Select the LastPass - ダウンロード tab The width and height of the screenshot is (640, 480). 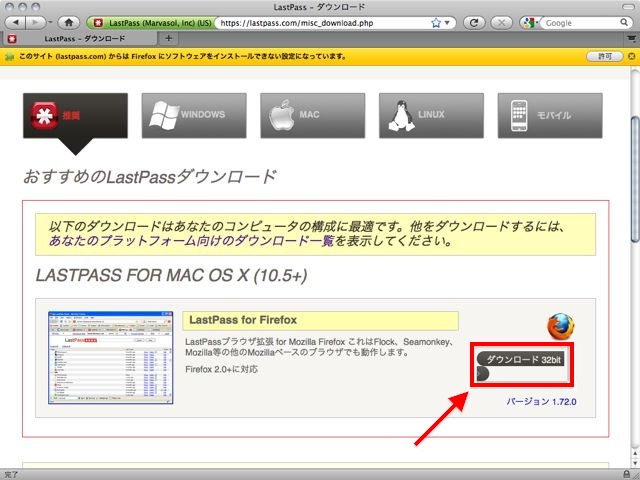(80, 39)
